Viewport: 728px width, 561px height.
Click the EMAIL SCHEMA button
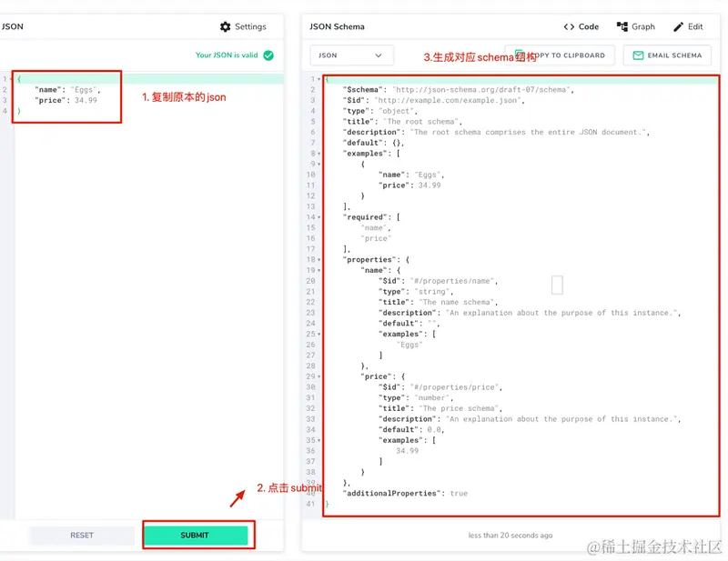click(x=667, y=55)
